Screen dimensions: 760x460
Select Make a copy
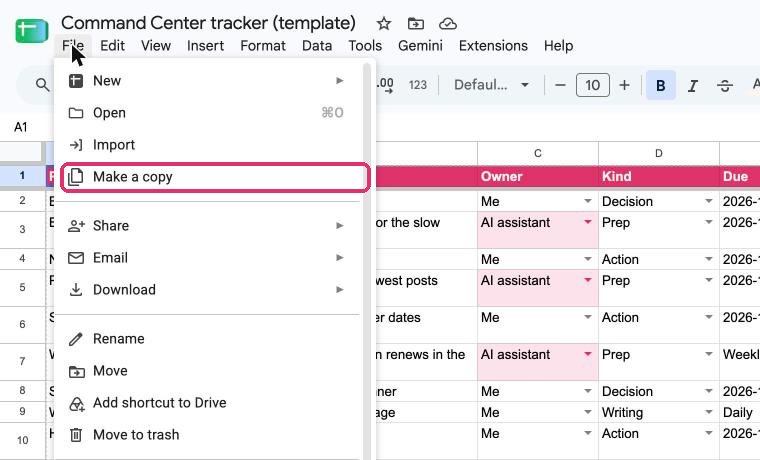[216, 177]
